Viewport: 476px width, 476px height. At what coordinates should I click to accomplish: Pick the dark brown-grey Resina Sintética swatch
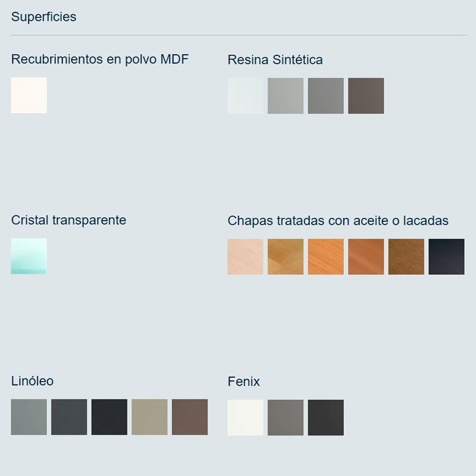366,96
